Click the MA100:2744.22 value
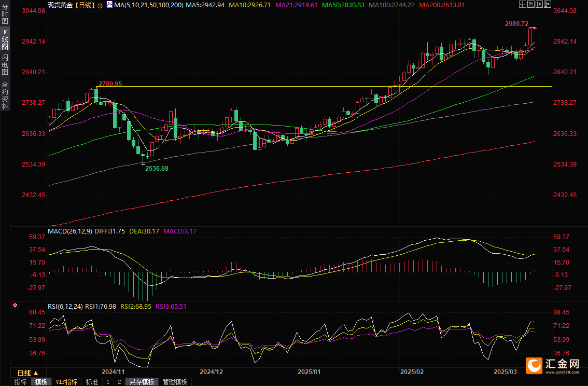The height and width of the screenshot is (386, 588). (x=392, y=5)
